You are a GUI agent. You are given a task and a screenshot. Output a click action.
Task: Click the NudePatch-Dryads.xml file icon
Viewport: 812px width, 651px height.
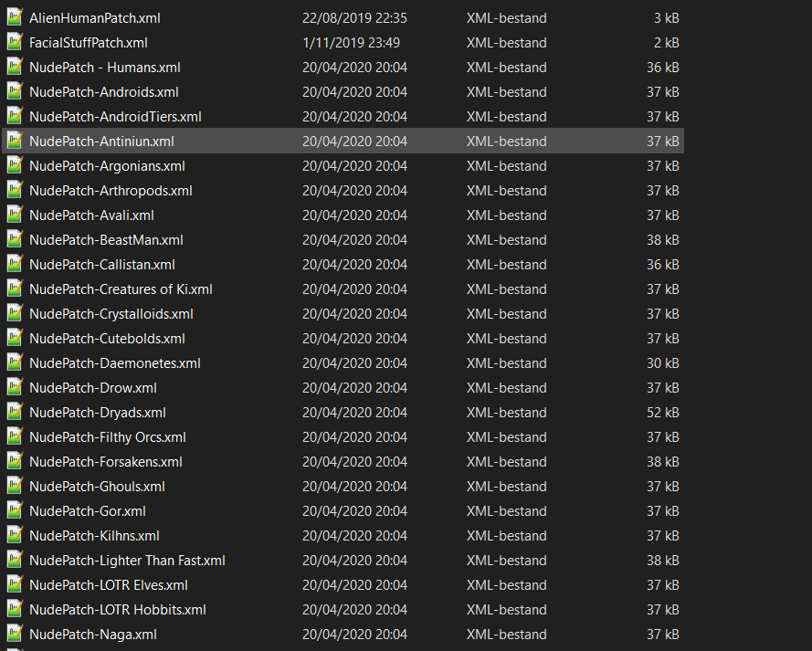pyautogui.click(x=15, y=413)
